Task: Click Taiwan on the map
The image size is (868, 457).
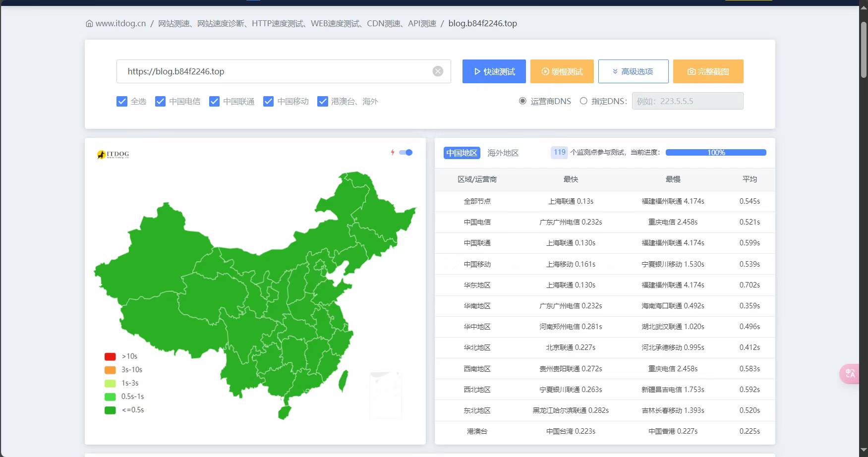Action: [x=343, y=381]
